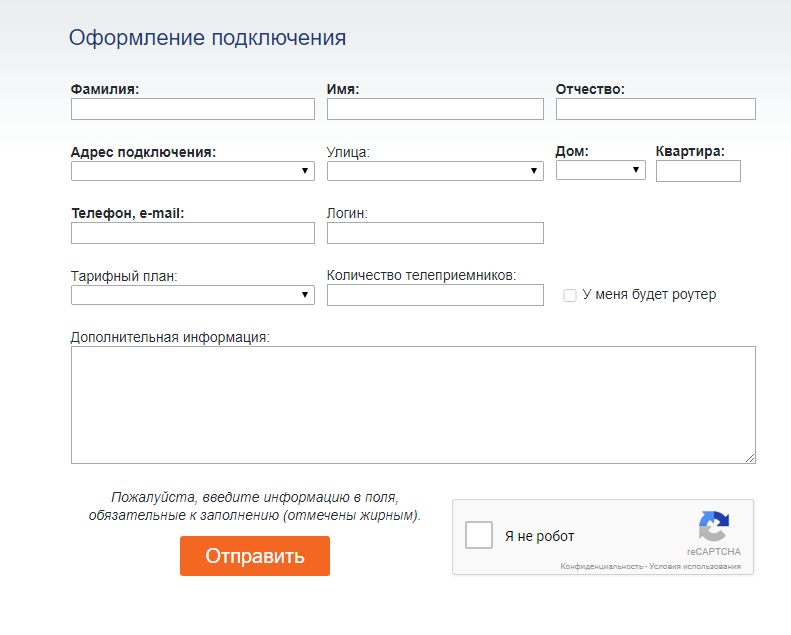Click the Квартира input field
The height and width of the screenshot is (635, 791).
click(698, 171)
